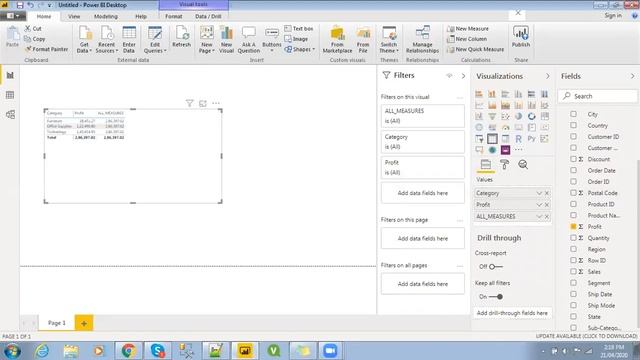Viewport: 640px width, 360px height.
Task: Check the Quantity field
Action: [x=573, y=238]
